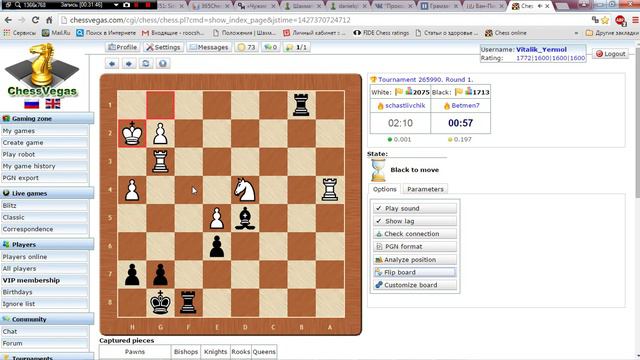
Task: Collapse the Community section header
Action: pyautogui.click(x=47, y=319)
